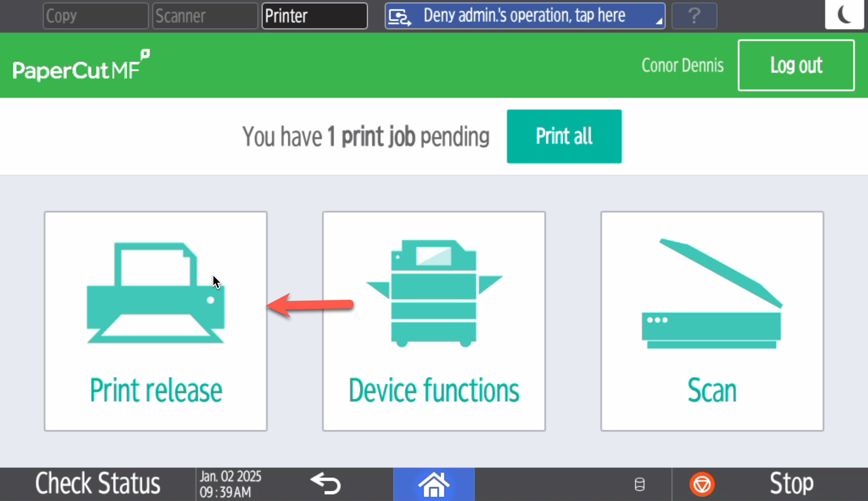Screen dimensions: 868x501
Task: Click the PaperCut MF logo
Action: pyautogui.click(x=81, y=66)
